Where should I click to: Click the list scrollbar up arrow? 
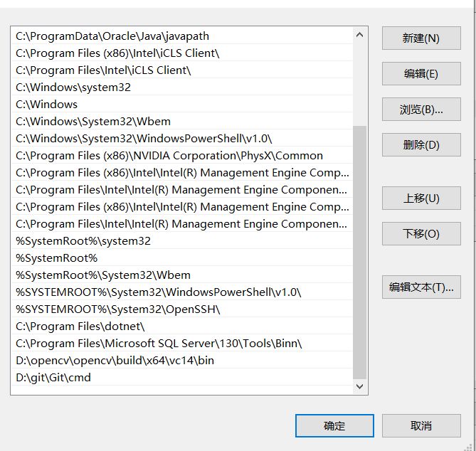360,35
